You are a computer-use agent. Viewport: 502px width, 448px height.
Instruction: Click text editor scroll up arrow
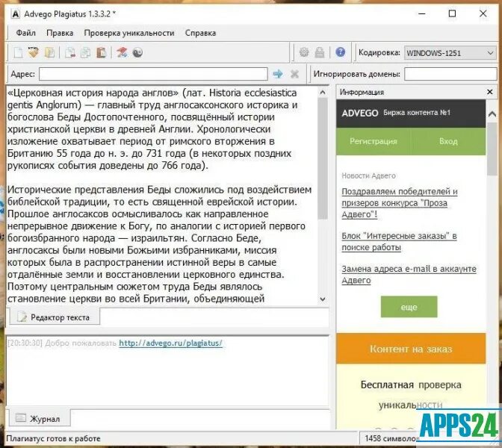coord(323,93)
